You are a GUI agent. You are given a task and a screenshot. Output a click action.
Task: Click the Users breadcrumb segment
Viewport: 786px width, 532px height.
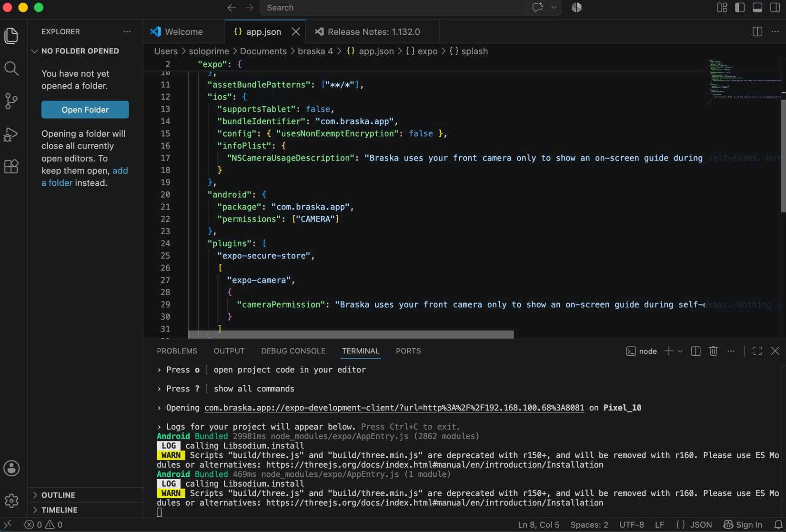pos(166,51)
